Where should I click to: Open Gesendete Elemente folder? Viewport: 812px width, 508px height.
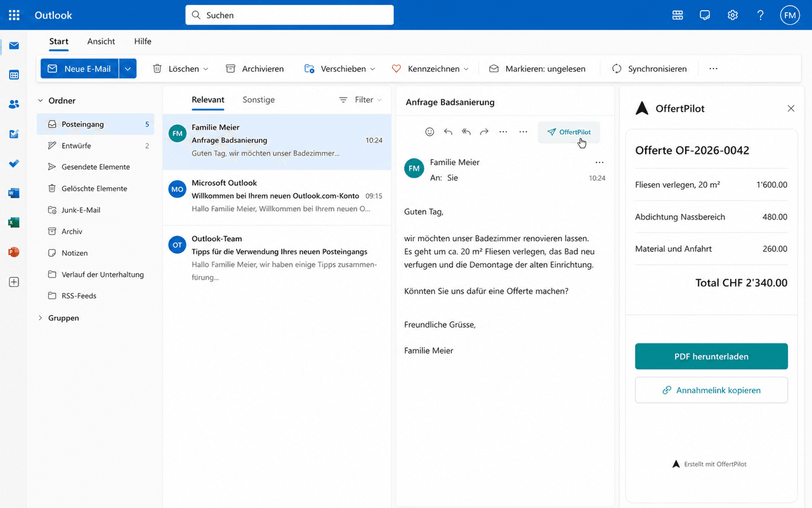click(x=95, y=167)
